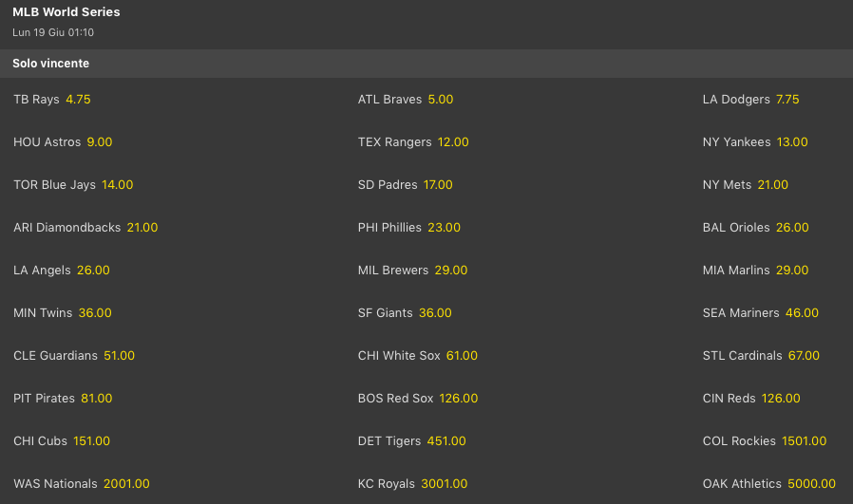Open the MLB World Series event title
The height and width of the screenshot is (504, 853).
[66, 12]
